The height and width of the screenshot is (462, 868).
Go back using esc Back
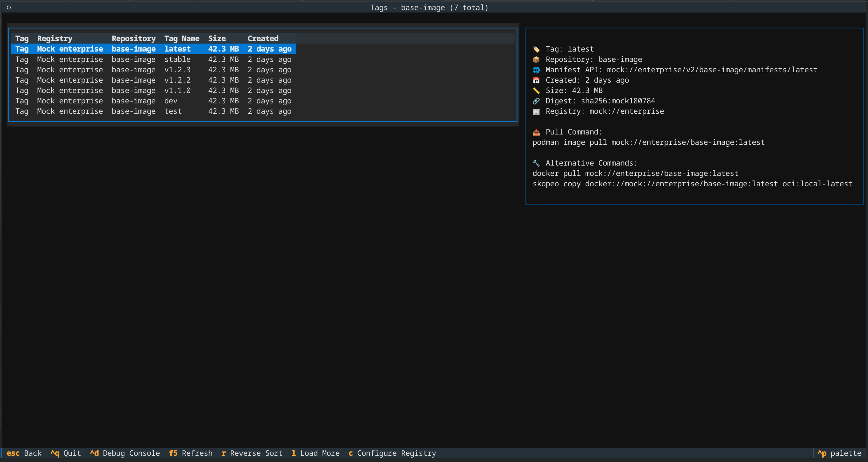(x=25, y=453)
